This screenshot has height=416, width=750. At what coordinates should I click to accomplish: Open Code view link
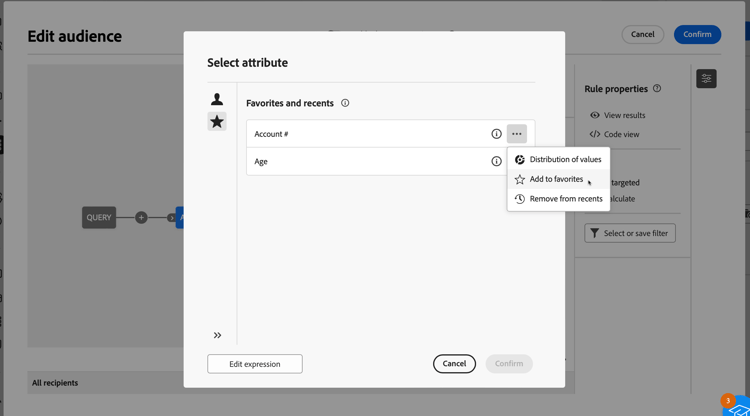(x=614, y=134)
